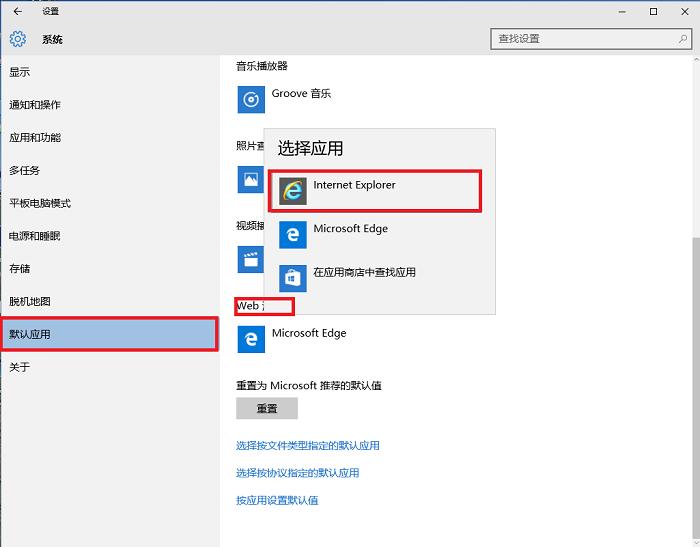This screenshot has width=700, height=547.
Task: Open 电源和睡眠 settings page
Action: tap(109, 236)
